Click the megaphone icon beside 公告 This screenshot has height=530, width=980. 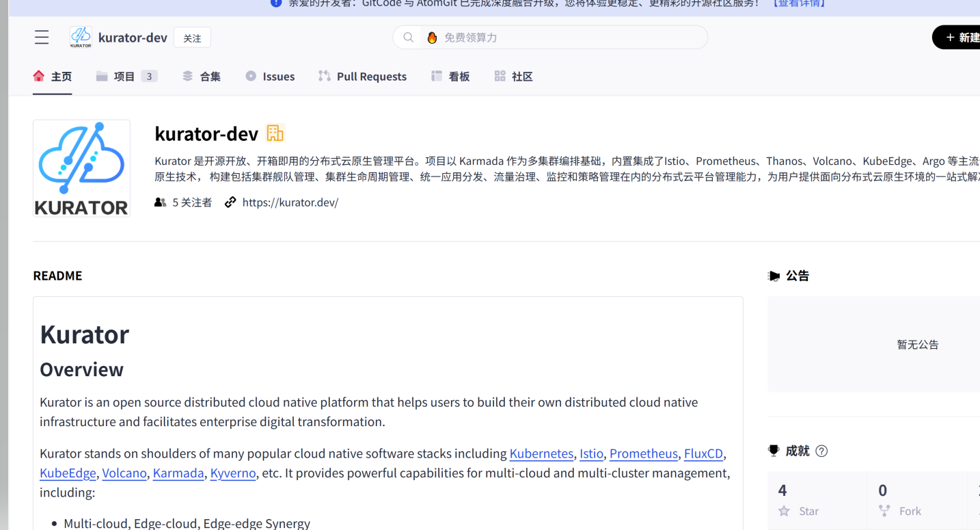[x=774, y=276]
